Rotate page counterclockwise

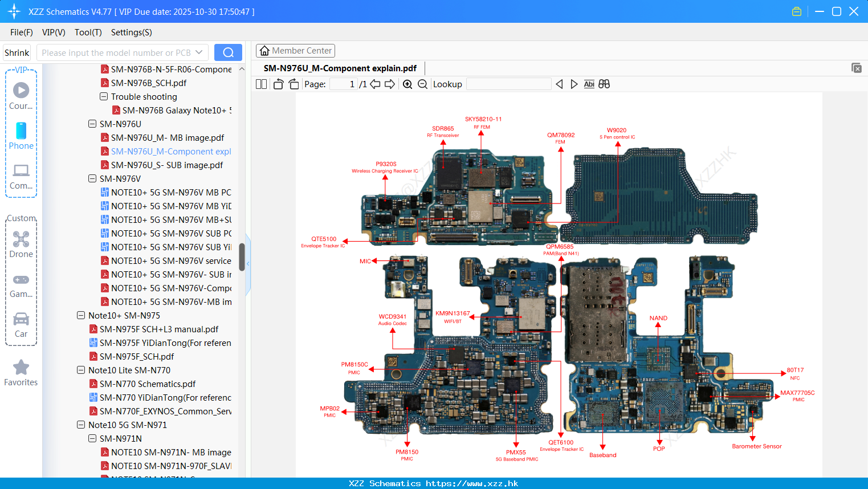point(278,84)
